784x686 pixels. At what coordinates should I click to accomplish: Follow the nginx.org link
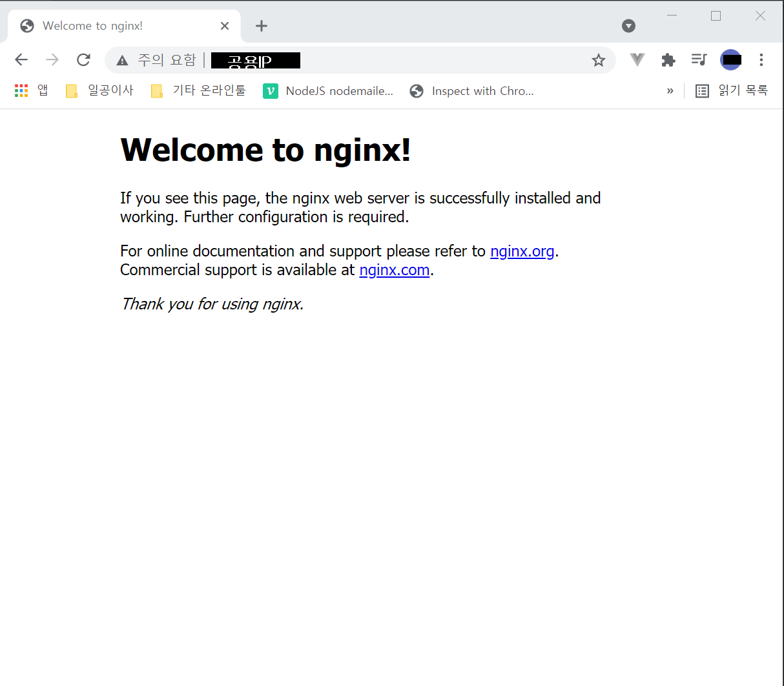[x=522, y=251]
